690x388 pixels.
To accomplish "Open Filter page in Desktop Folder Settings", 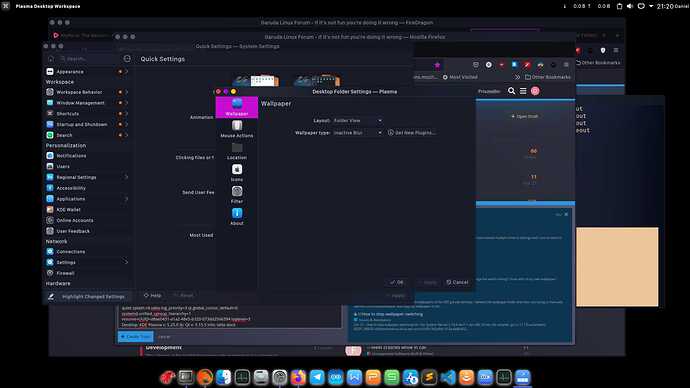I will pos(237,195).
